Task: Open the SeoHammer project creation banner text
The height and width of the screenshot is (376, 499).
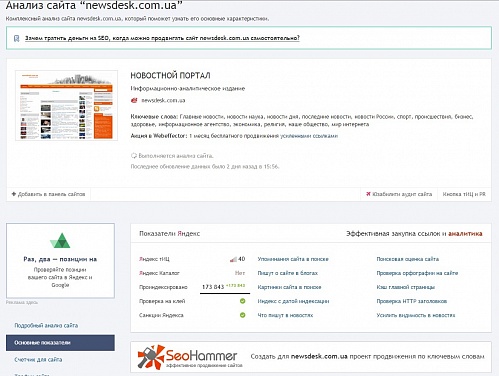Action: click(x=367, y=357)
